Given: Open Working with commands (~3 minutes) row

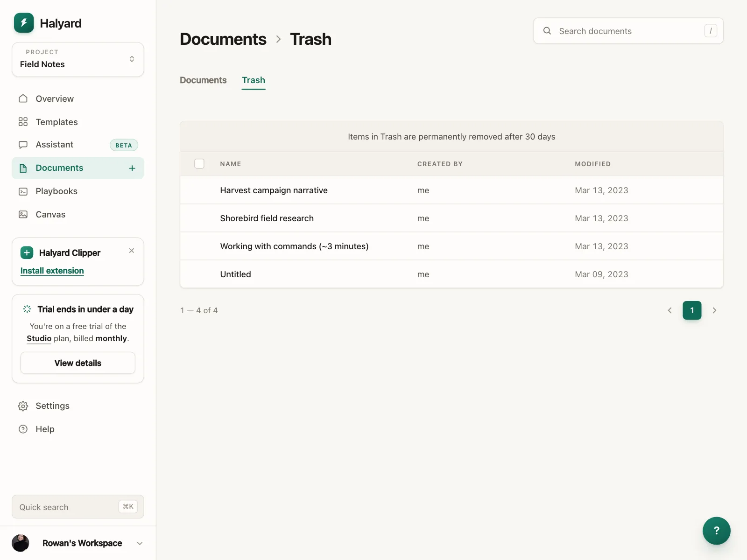Looking at the screenshot, I should (x=451, y=246).
